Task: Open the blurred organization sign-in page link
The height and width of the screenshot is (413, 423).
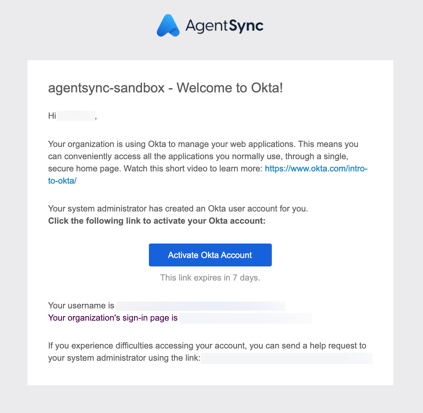Action: 246,318
